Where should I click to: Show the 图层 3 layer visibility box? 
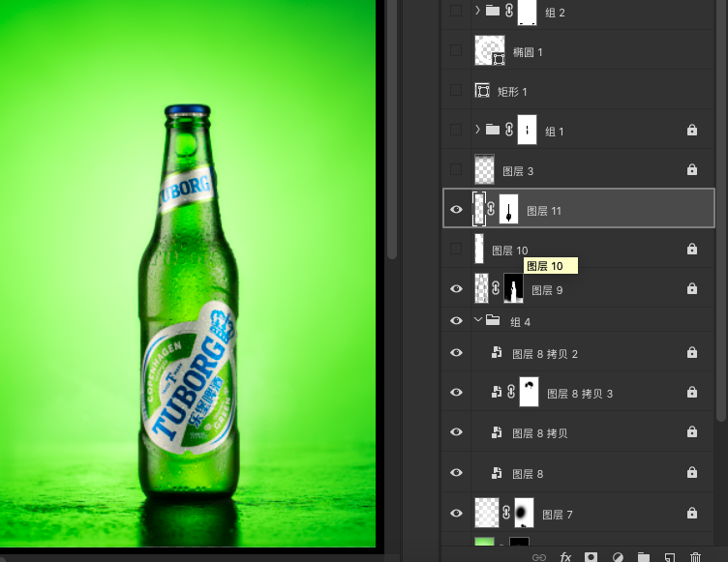(x=456, y=169)
